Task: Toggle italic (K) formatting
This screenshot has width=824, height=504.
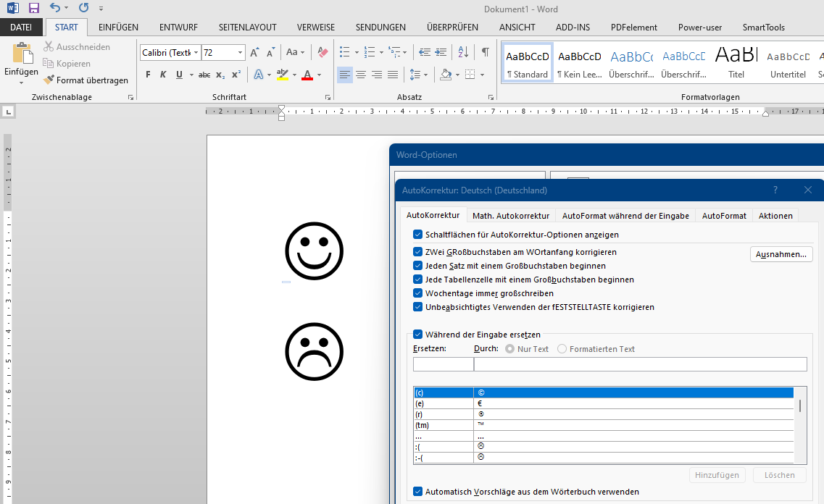Action: coord(163,75)
